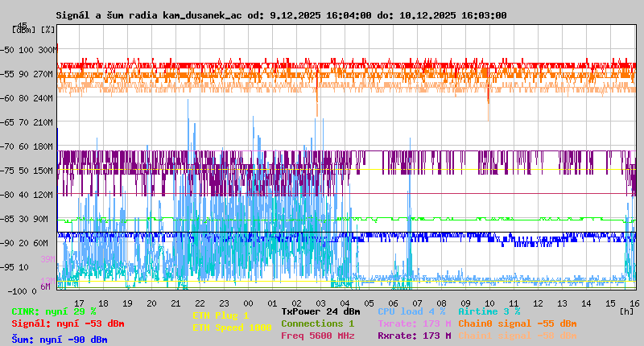This screenshot has width=644, height=346.
Task: Click the 'Airtime 3 %' legend label
Action: point(489,312)
